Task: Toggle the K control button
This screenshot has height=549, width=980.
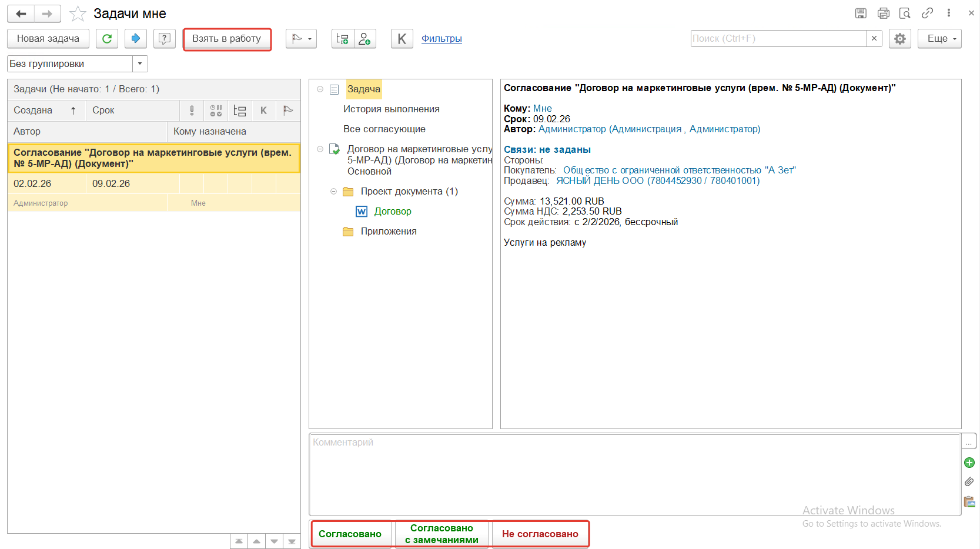Action: (x=402, y=39)
